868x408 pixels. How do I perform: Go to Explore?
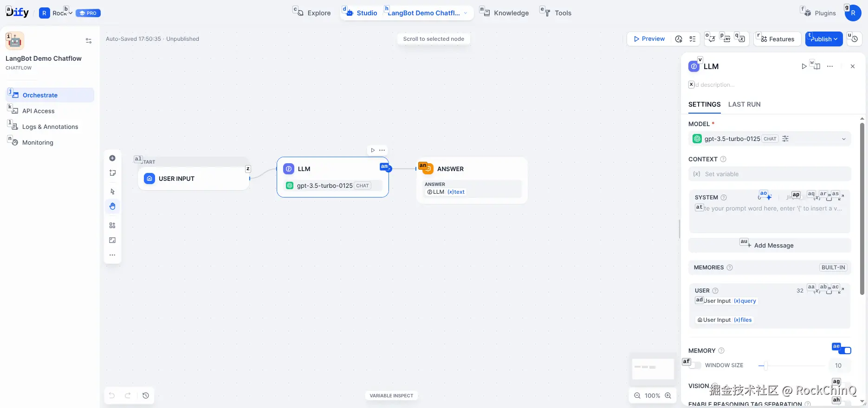(x=313, y=13)
